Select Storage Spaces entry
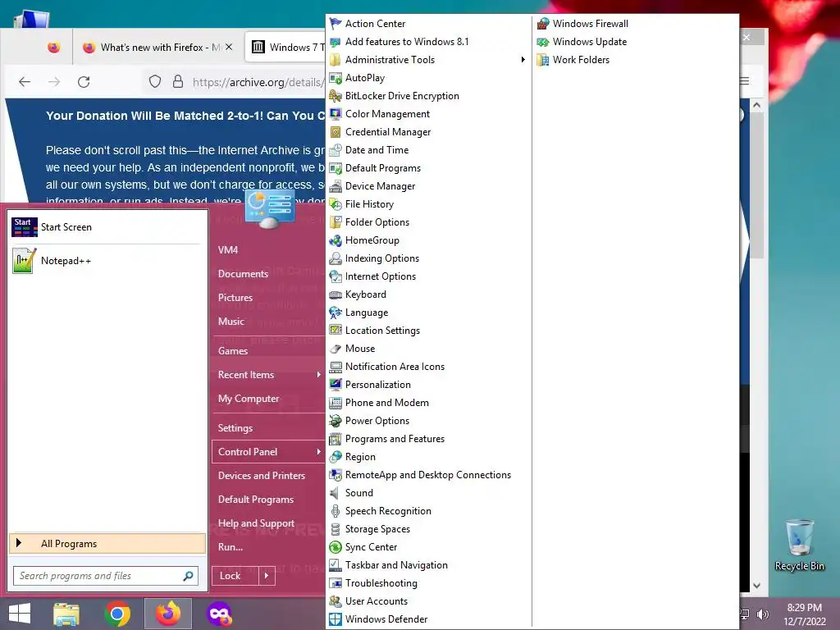The image size is (840, 630). tap(377, 529)
